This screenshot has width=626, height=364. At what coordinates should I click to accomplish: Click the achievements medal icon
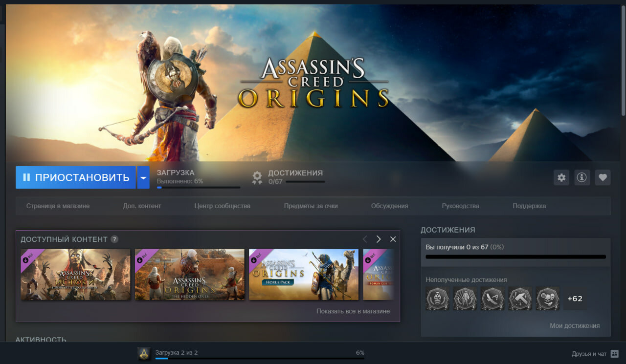pyautogui.click(x=257, y=177)
